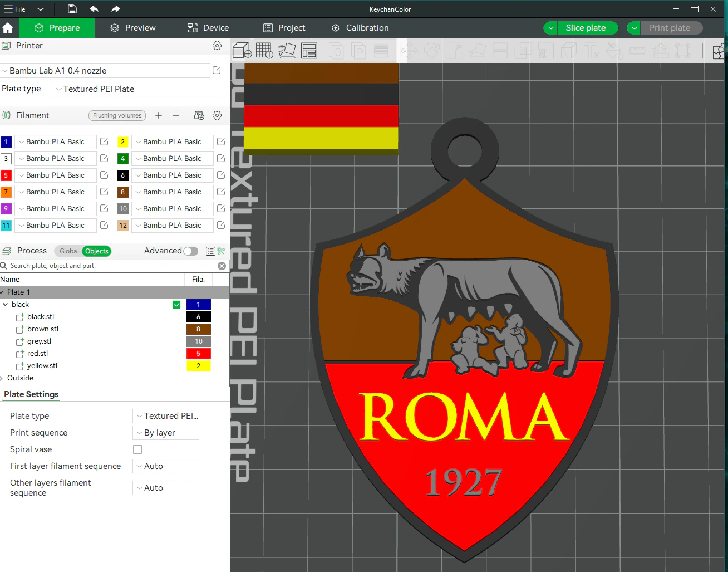Viewport: 728px width, 572px height.
Task: Enable the Spiral vase checkbox
Action: [137, 449]
